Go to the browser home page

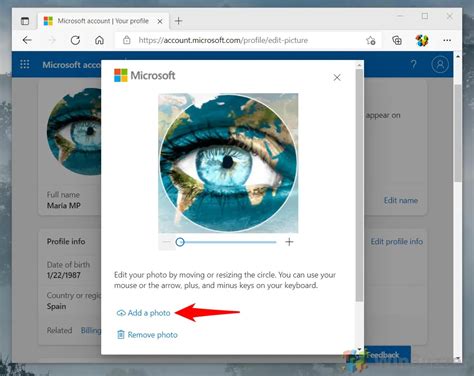coord(99,40)
